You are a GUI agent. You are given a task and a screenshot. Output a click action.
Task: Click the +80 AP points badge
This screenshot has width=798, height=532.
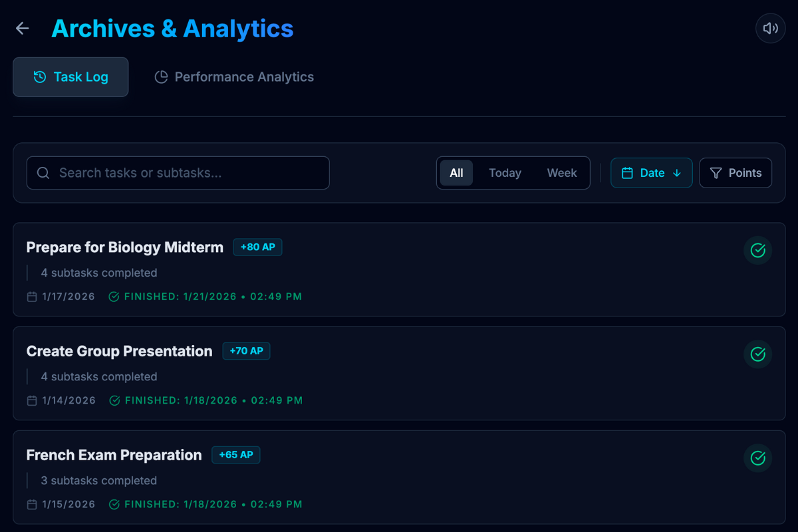pos(257,247)
